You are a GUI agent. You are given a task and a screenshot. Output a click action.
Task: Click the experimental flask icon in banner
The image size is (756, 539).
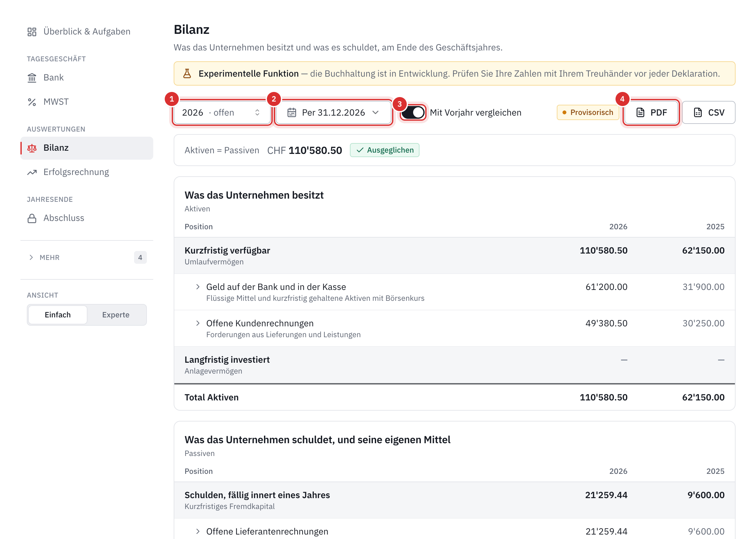tap(187, 73)
